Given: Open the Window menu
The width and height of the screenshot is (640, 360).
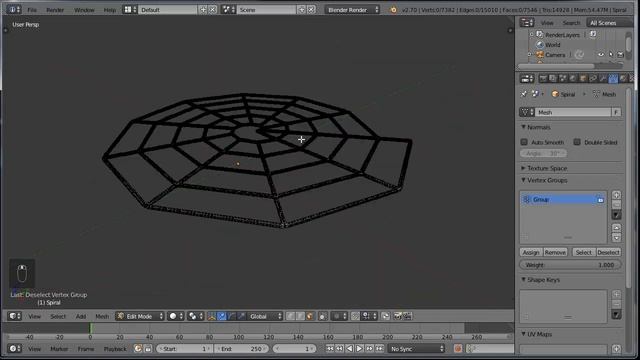Looking at the screenshot, I should (84, 10).
